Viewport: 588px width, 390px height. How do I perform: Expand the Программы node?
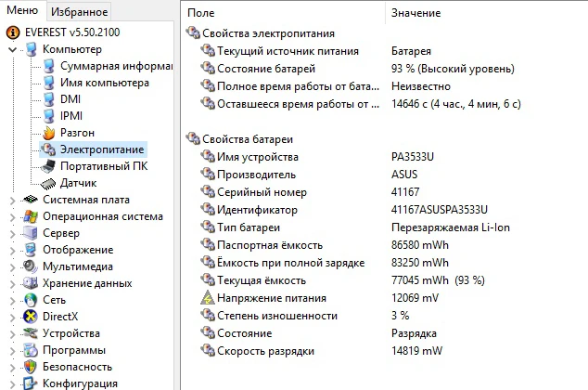click(x=12, y=351)
